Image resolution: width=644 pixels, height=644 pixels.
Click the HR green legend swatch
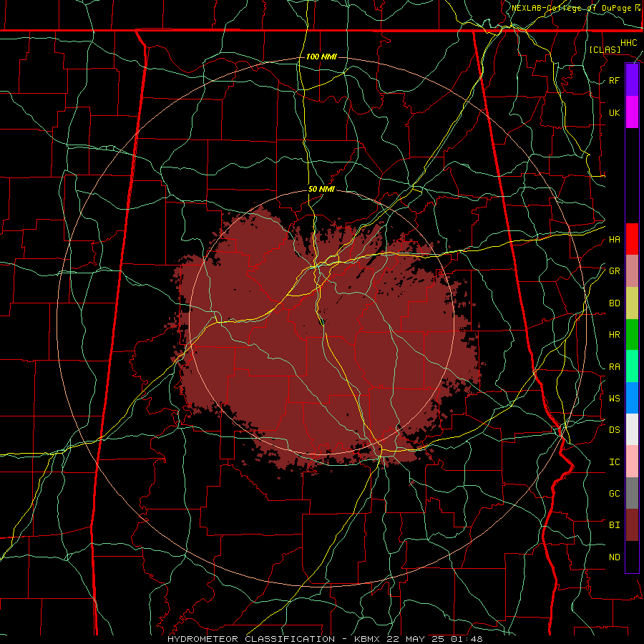pos(632,335)
